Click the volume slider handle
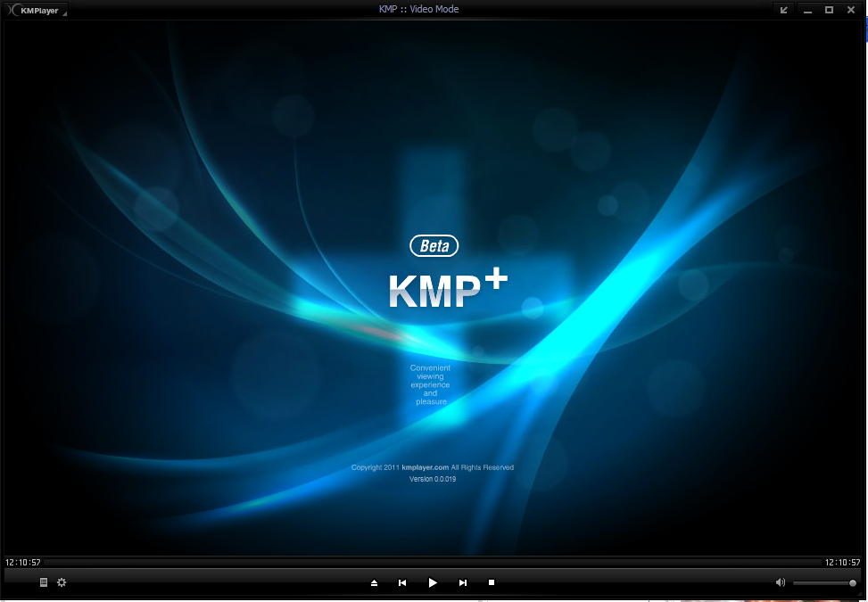The image size is (868, 602). click(x=853, y=582)
